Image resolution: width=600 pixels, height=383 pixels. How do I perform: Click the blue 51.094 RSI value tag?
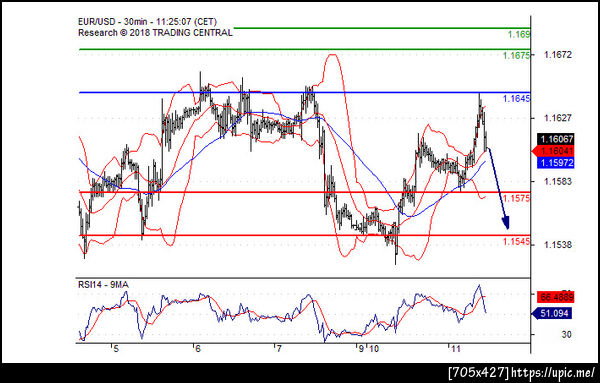[x=552, y=313]
